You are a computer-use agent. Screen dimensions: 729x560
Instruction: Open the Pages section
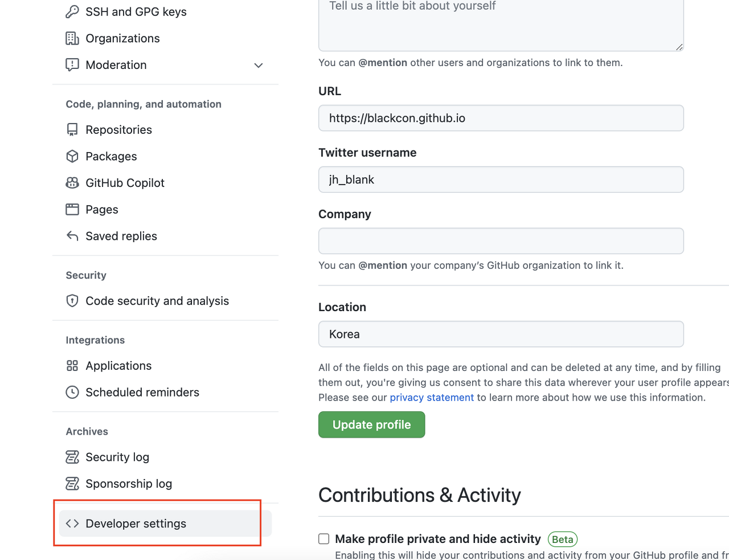[101, 210]
